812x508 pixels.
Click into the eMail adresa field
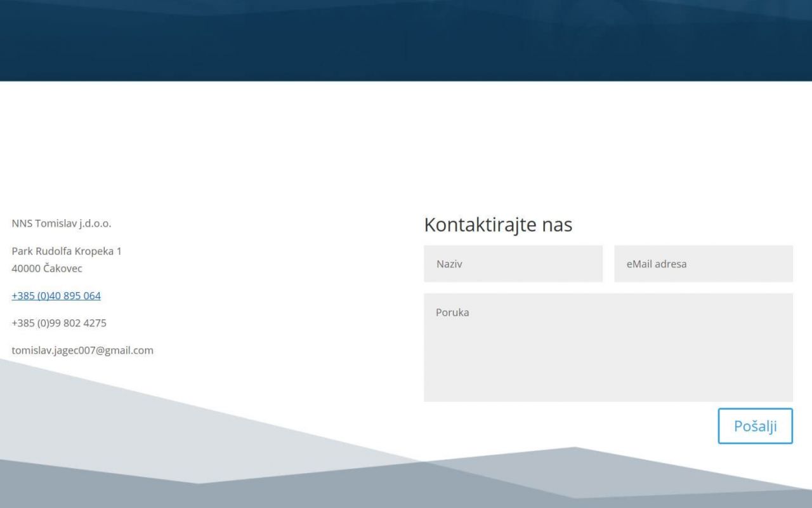703,264
